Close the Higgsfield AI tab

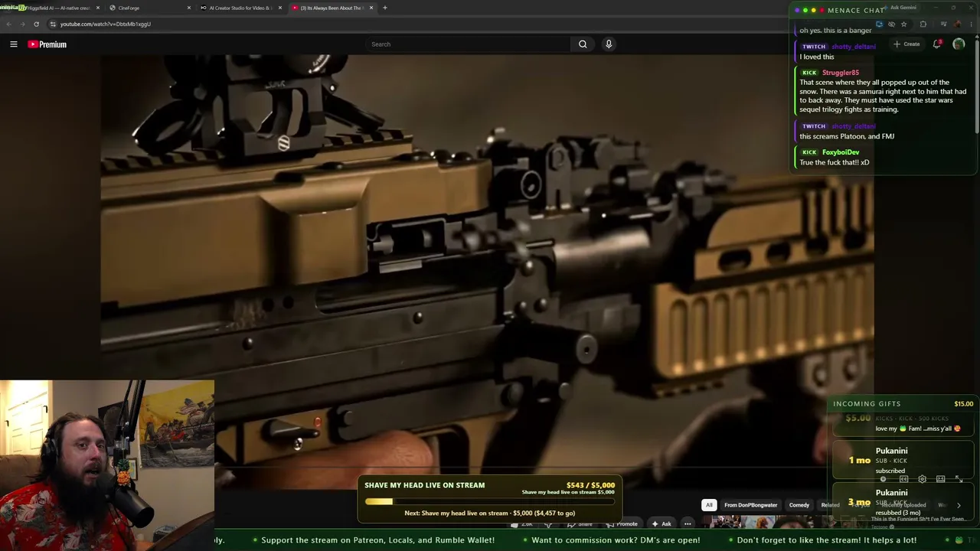pyautogui.click(x=98, y=8)
